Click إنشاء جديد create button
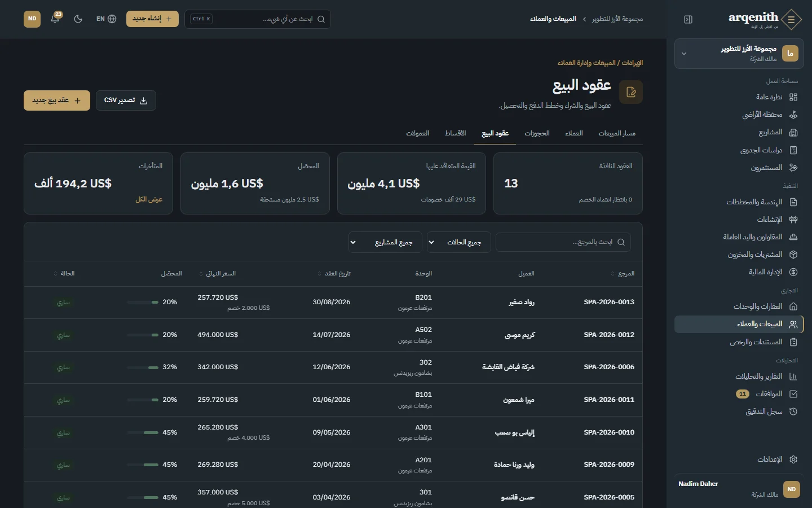 (152, 19)
